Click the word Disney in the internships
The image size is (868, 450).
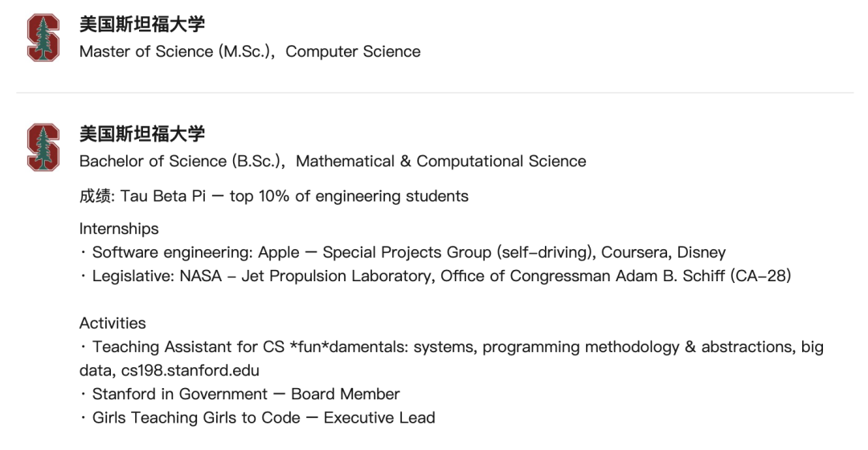pyautogui.click(x=701, y=252)
